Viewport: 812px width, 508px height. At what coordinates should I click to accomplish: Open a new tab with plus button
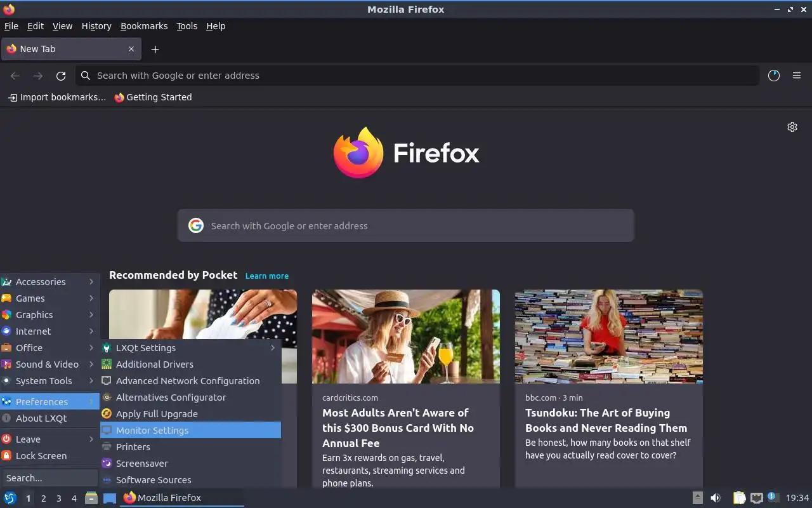coord(155,49)
